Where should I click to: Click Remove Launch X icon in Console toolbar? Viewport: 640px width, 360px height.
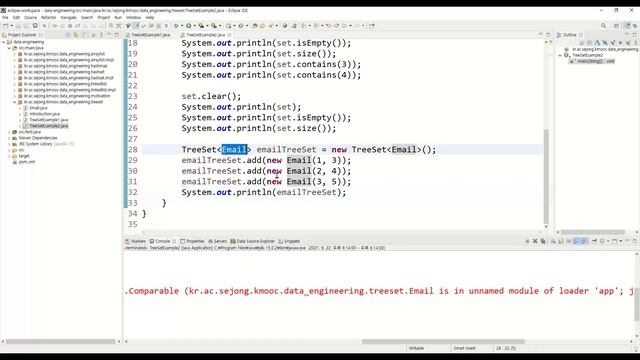[x=535, y=241]
